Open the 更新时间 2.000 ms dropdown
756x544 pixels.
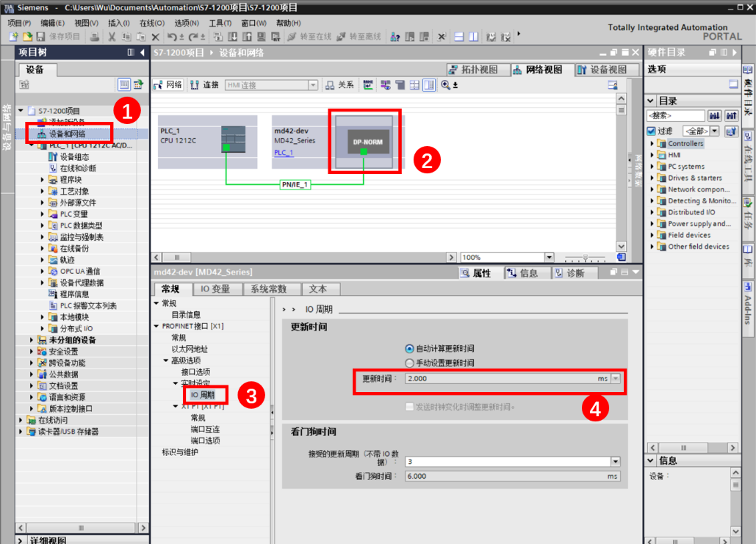point(616,379)
